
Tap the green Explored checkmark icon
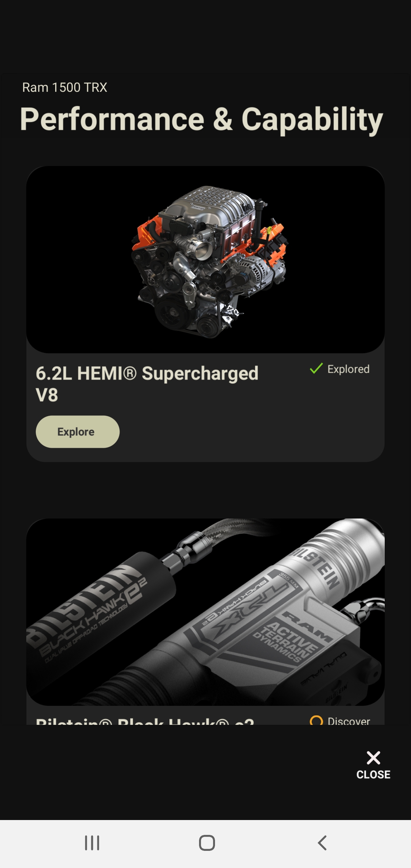pyautogui.click(x=316, y=369)
